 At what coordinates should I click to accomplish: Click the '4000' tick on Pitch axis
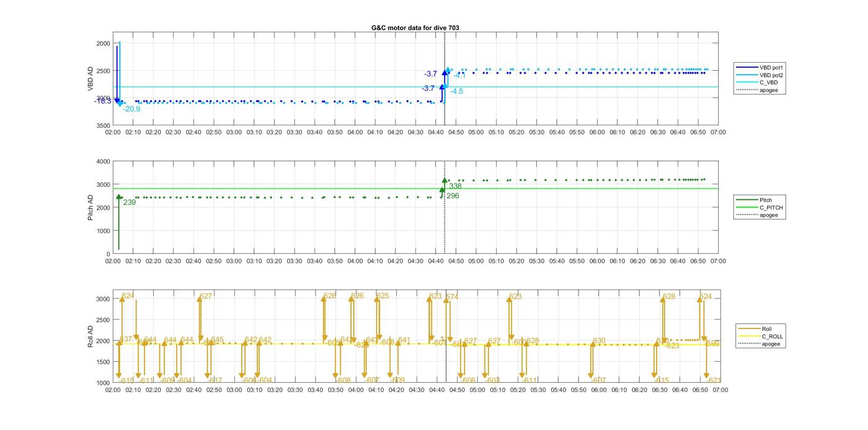[x=102, y=161]
